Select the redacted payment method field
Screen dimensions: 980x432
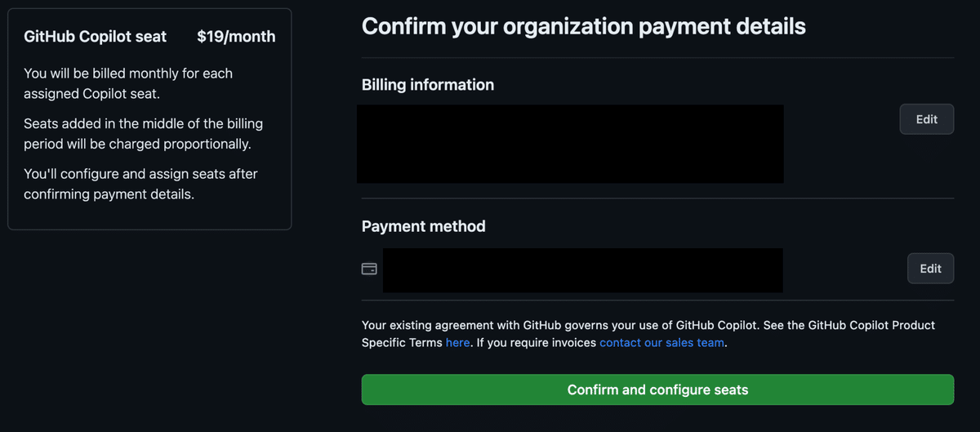(x=583, y=270)
